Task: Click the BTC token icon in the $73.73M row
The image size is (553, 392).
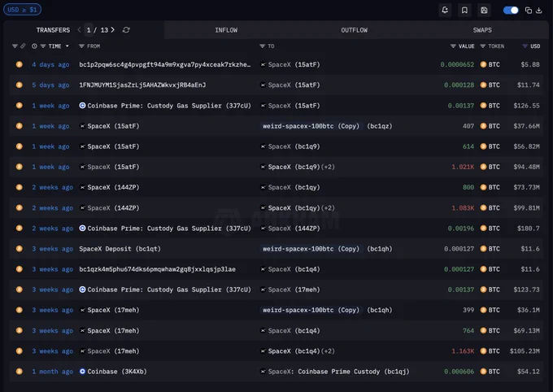Action: (484, 187)
